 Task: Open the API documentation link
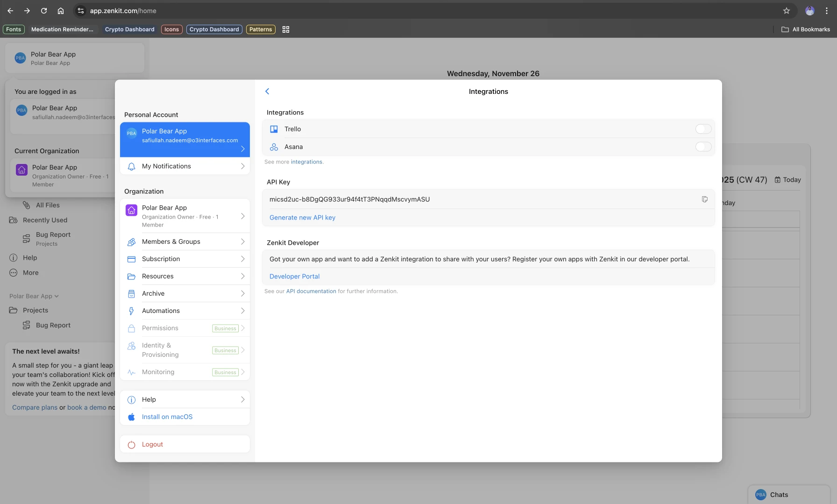coord(311,291)
